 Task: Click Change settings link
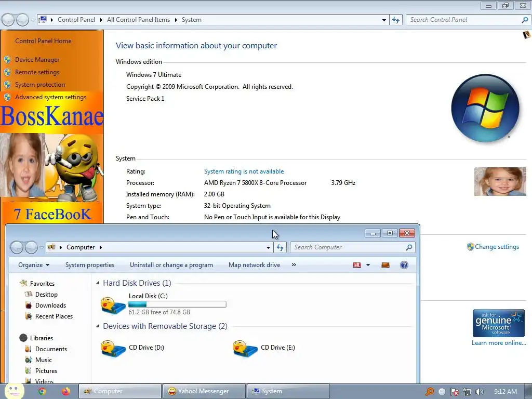(x=497, y=247)
